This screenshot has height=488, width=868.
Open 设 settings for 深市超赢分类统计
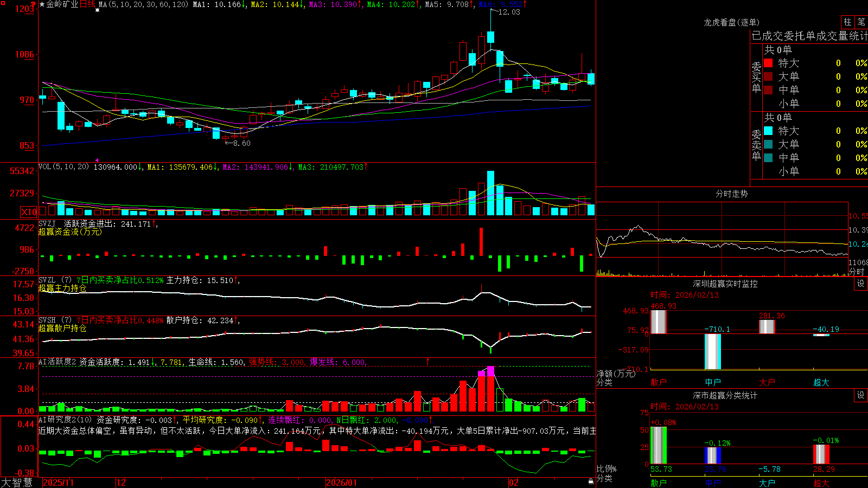pyautogui.click(x=861, y=395)
